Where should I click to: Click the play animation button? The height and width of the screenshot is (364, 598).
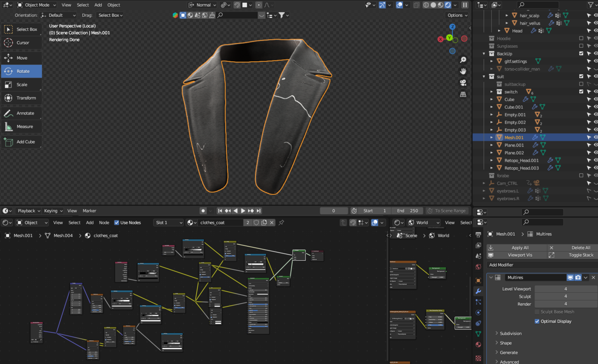pos(243,211)
